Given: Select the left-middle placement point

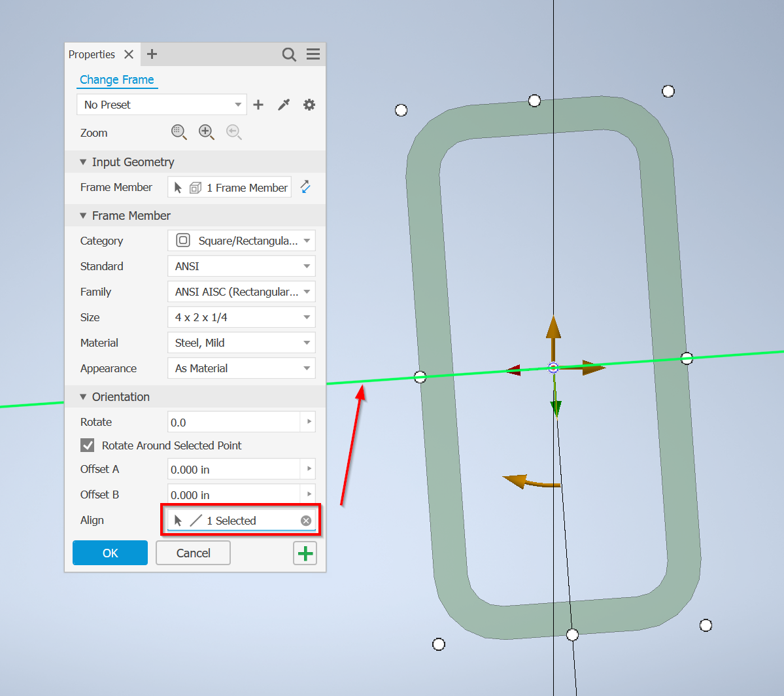Looking at the screenshot, I should point(420,377).
